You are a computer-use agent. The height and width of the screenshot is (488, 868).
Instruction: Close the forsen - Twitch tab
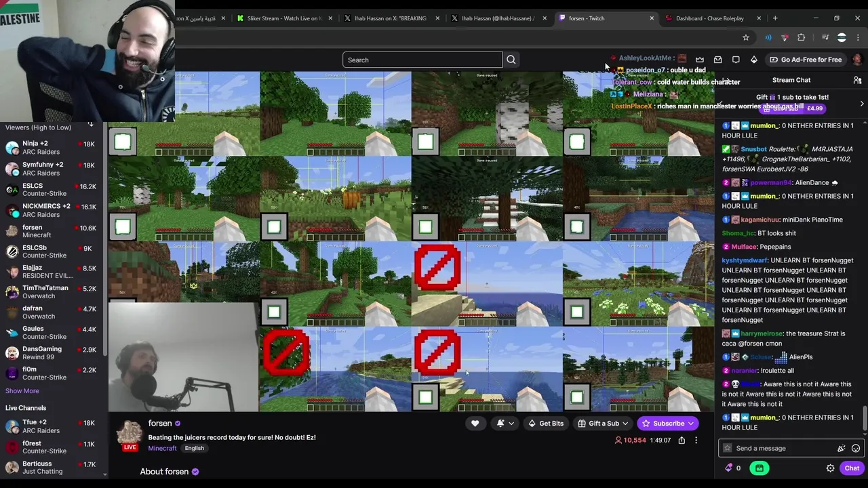pos(652,18)
